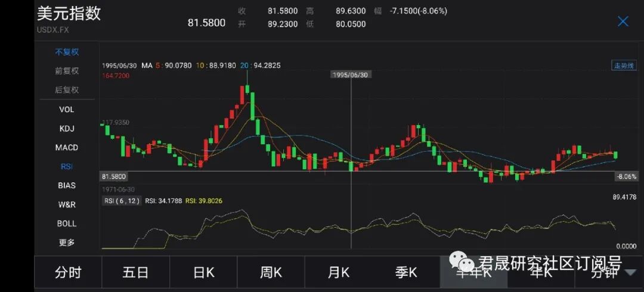Switch to 五日 chart tab
Screen dimensions: 644x292
pyautogui.click(x=135, y=272)
